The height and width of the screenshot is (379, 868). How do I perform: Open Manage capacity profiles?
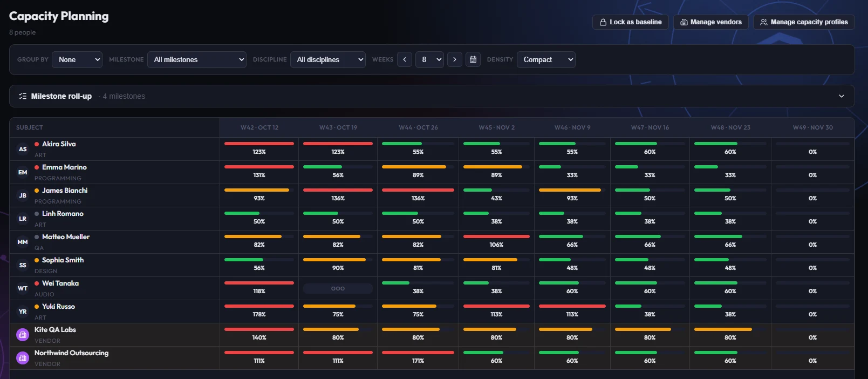804,22
